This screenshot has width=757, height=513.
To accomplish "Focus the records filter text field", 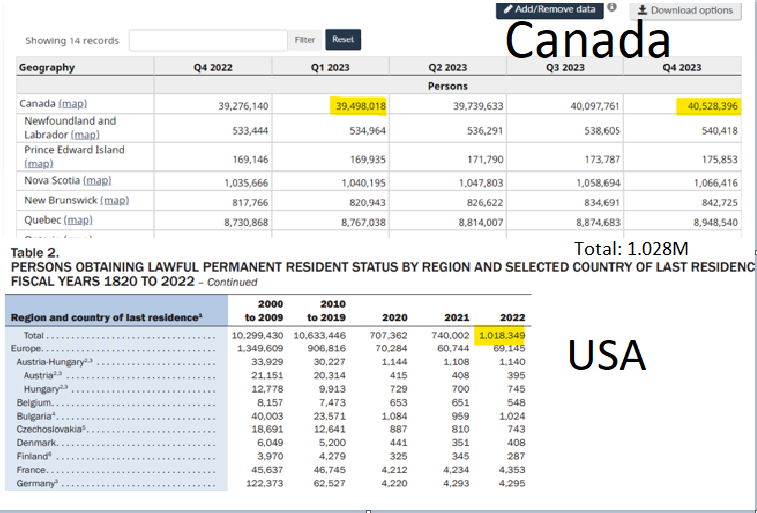I will tap(208, 40).
